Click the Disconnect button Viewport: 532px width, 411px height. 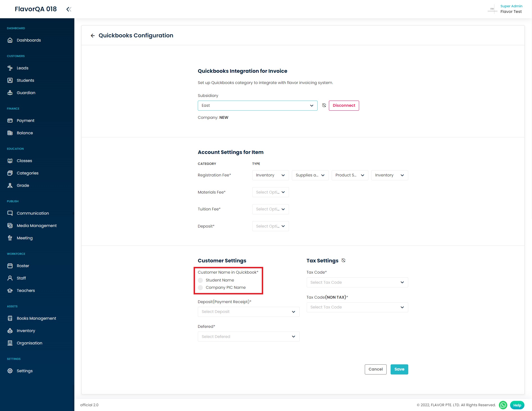pyautogui.click(x=344, y=106)
